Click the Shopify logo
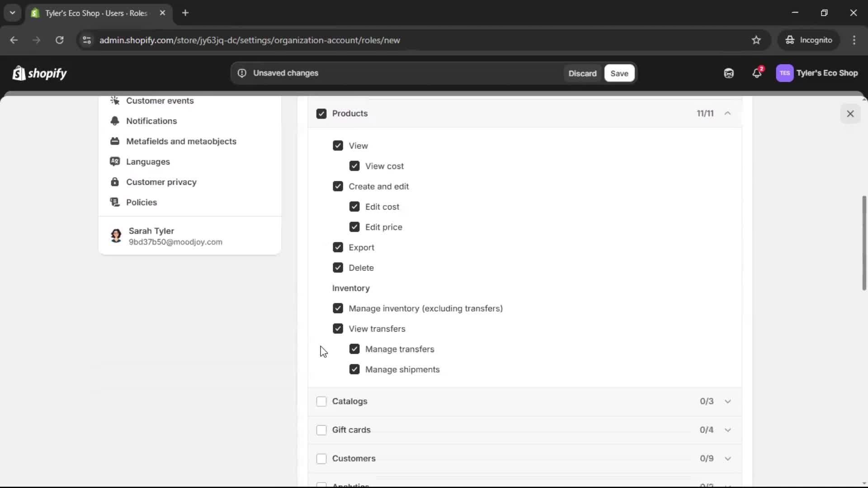This screenshot has width=868, height=488. [39, 73]
